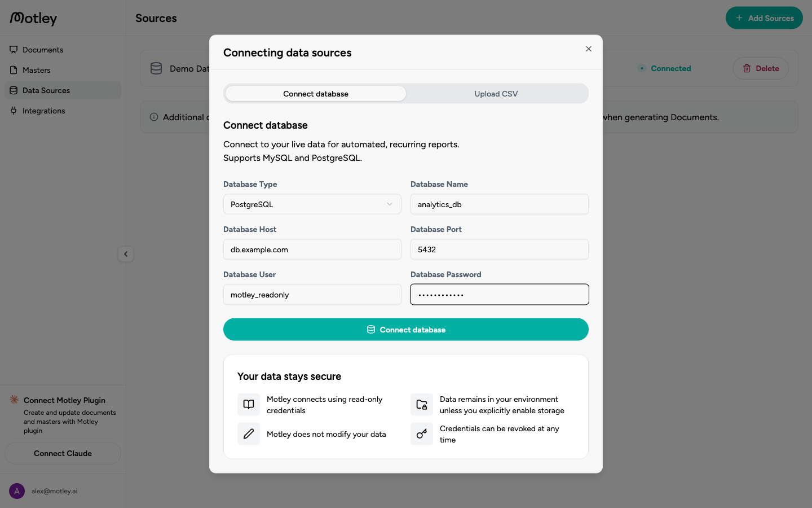Click the read-only credentials book icon
The height and width of the screenshot is (508, 812).
tap(249, 405)
